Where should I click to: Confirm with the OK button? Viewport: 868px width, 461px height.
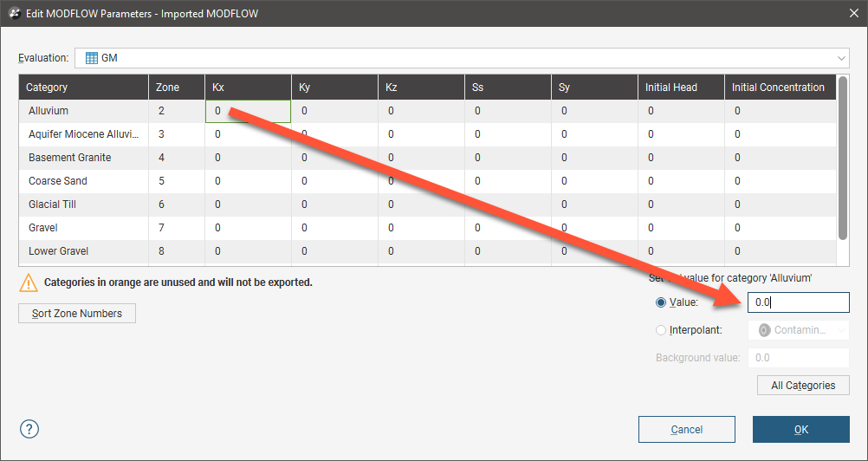(800, 429)
